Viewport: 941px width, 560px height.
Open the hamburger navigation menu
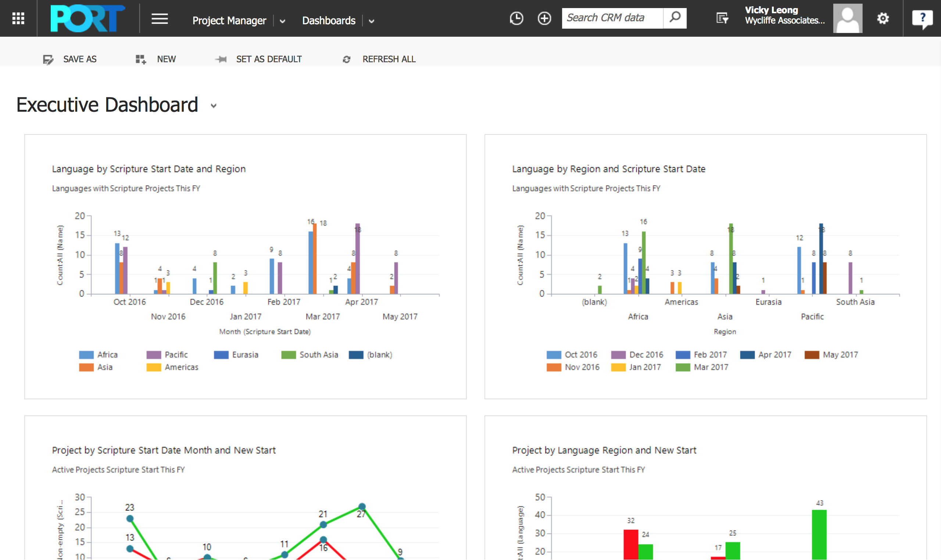coord(160,18)
